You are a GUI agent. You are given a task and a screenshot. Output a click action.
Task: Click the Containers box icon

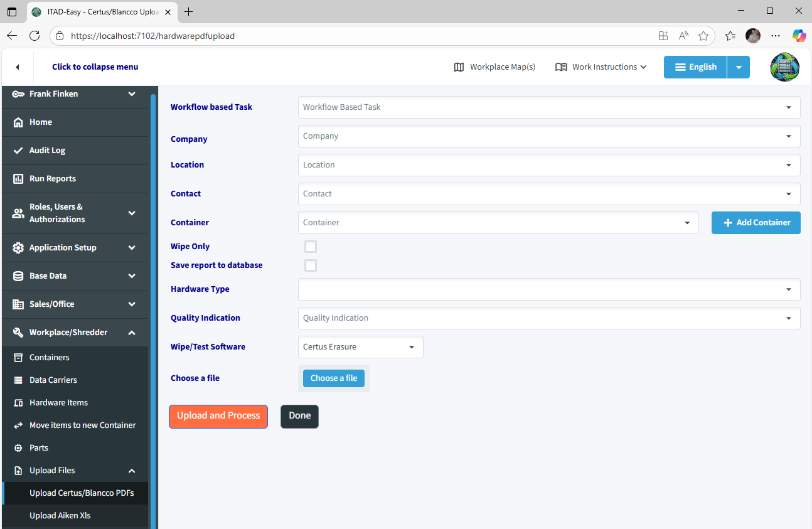[18, 358]
